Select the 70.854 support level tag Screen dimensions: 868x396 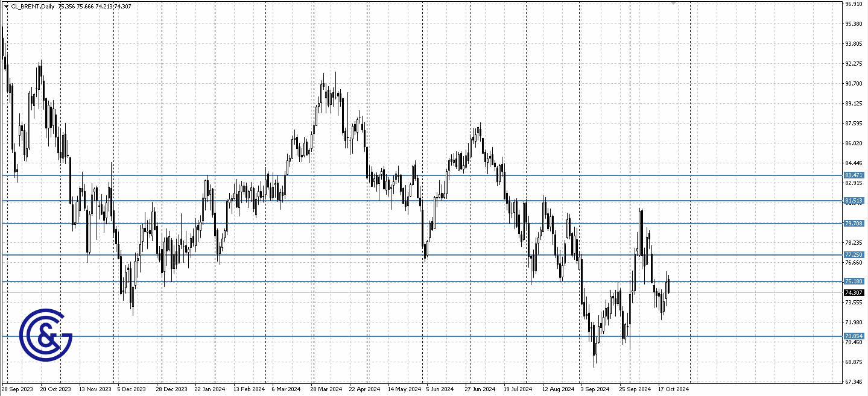853,335
